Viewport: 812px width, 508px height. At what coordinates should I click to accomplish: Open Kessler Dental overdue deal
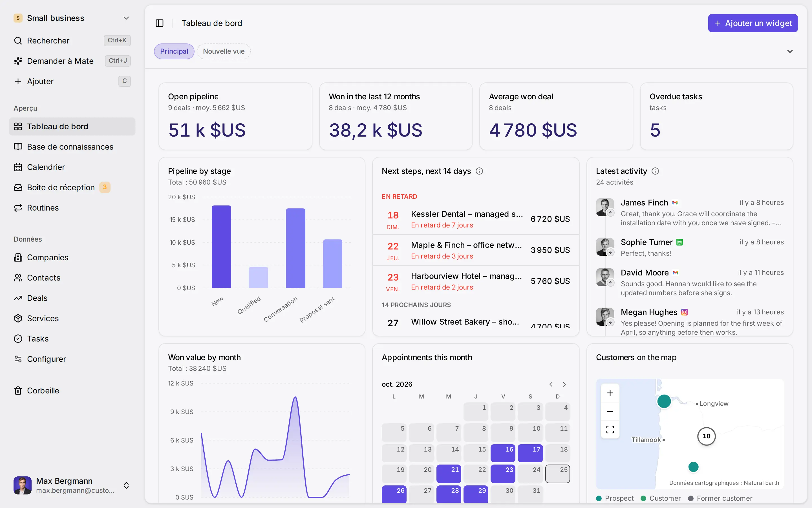[476, 219]
